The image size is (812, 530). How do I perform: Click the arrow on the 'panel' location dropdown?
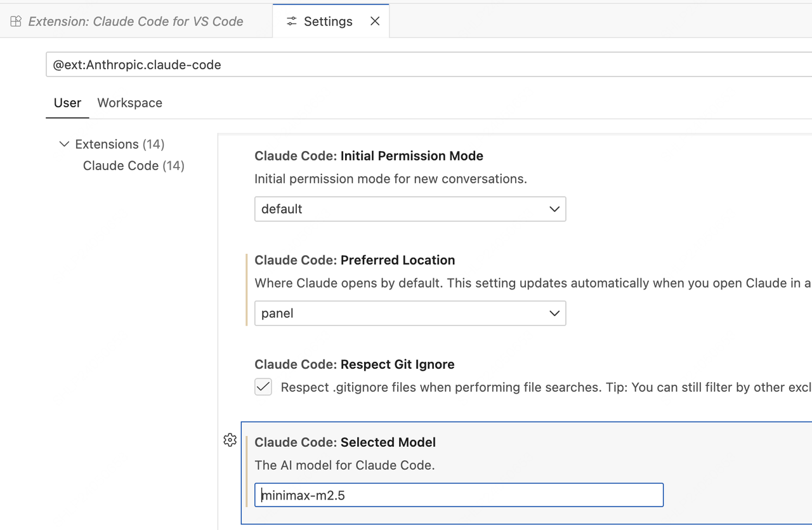554,313
